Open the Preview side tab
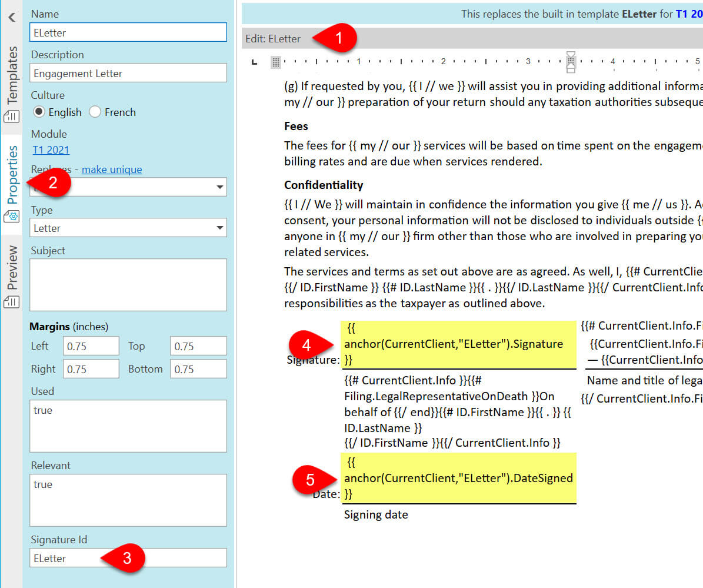This screenshot has height=588, width=703. 12,276
